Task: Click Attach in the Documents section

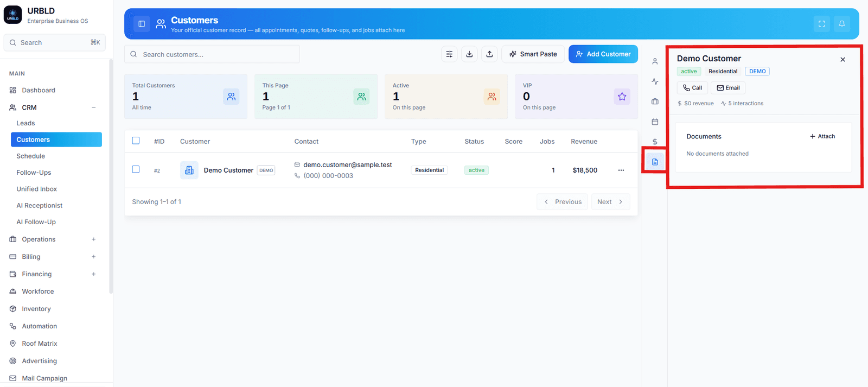Action: tap(822, 136)
